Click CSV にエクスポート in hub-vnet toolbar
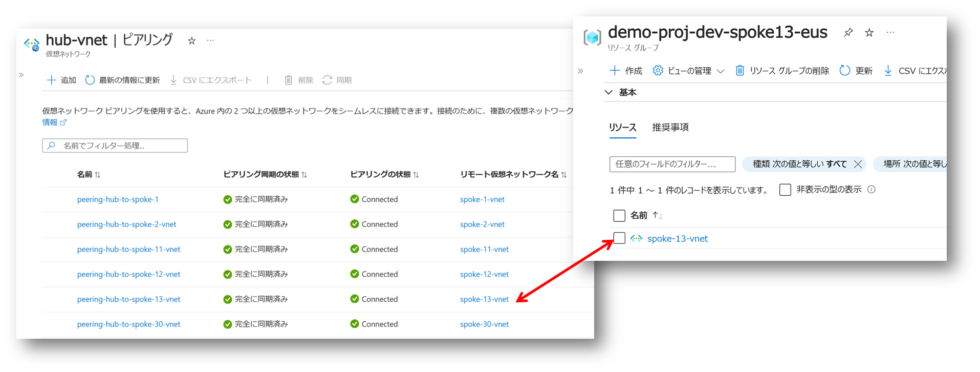This screenshot has height=372, width=980. point(211,80)
